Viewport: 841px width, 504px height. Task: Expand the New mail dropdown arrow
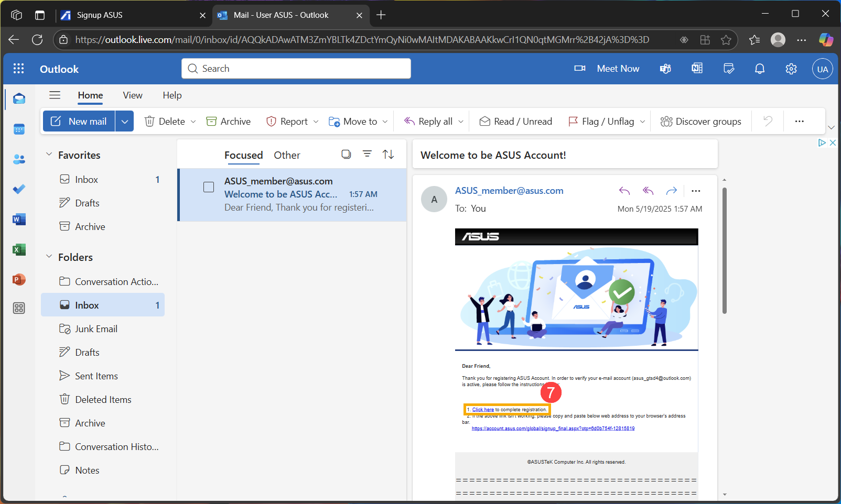(124, 121)
